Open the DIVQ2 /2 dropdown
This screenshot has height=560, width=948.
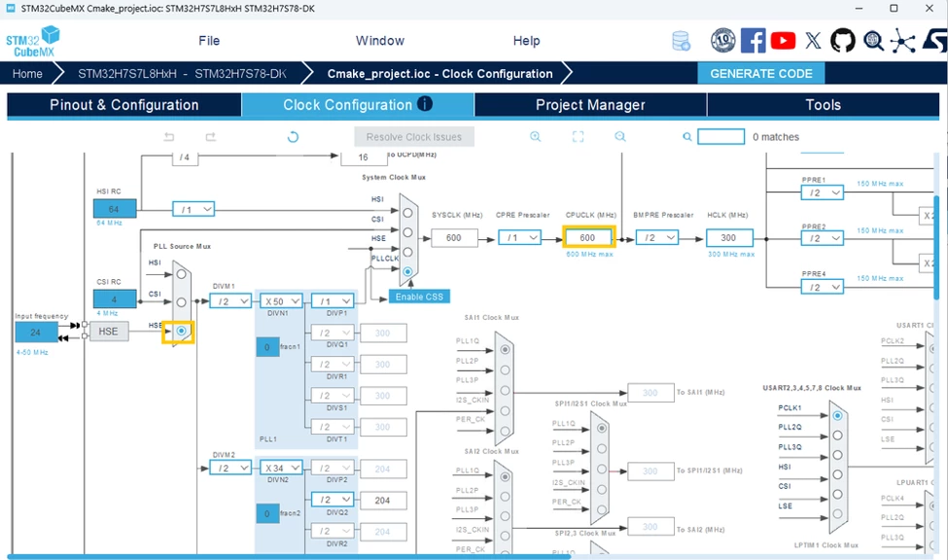(333, 500)
